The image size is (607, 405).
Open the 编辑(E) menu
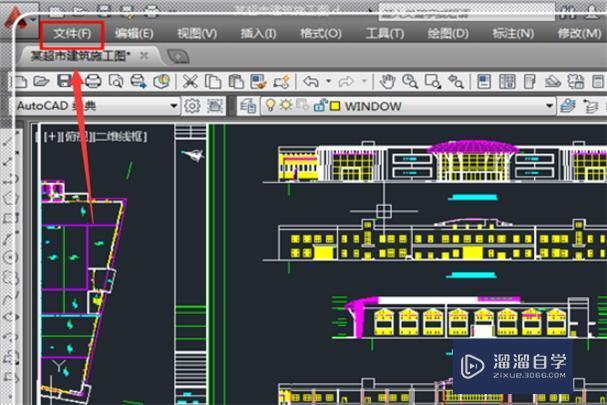[134, 34]
